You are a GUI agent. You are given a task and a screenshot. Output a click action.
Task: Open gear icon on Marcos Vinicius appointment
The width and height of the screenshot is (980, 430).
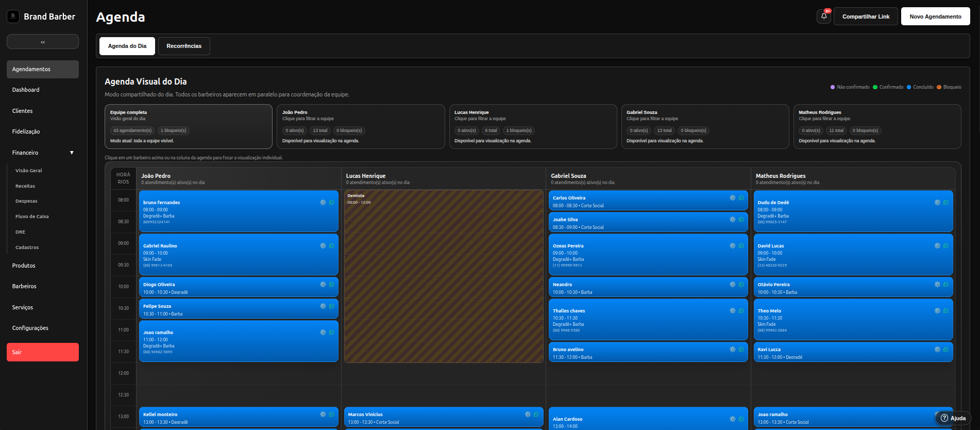[528, 415]
